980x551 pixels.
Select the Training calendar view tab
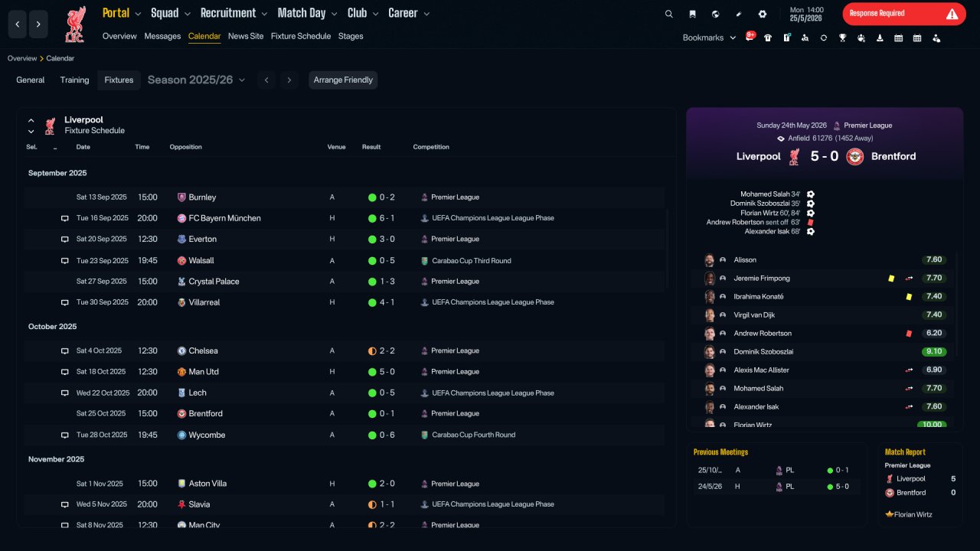click(75, 80)
